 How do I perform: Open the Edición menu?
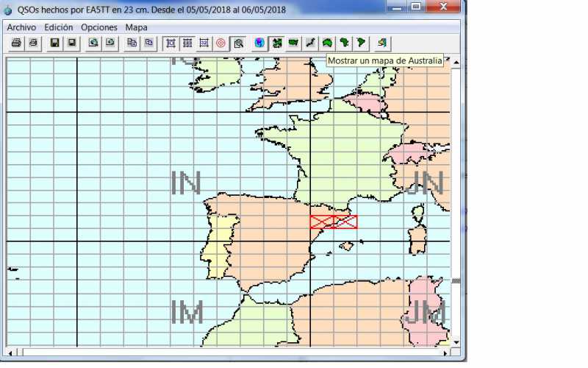click(x=59, y=27)
